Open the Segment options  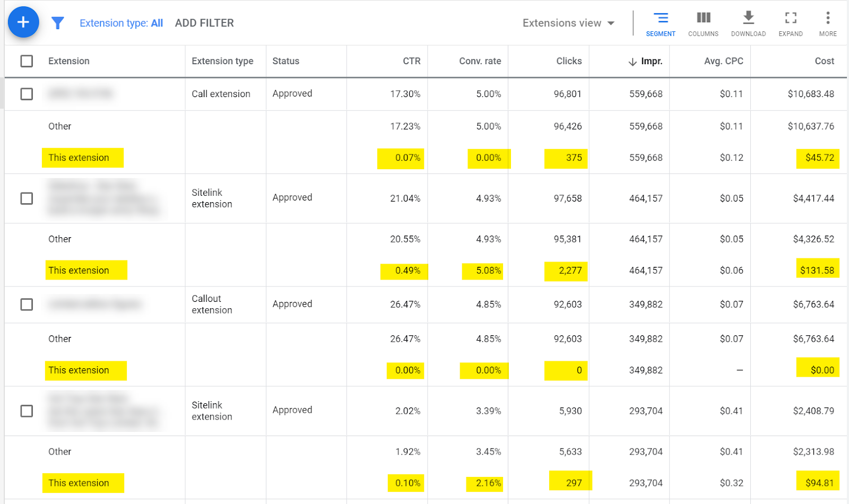pyautogui.click(x=661, y=23)
